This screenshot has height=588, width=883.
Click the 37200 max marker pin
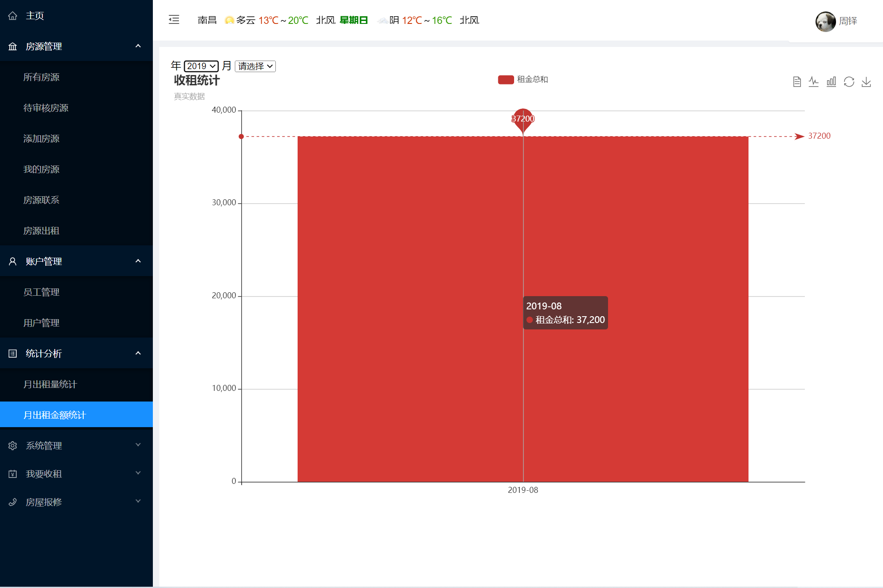[523, 119]
